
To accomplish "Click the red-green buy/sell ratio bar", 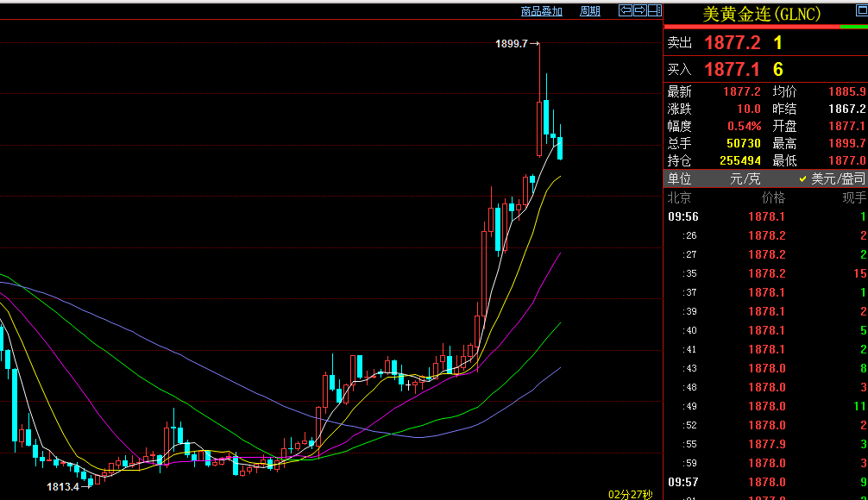I will [765, 27].
